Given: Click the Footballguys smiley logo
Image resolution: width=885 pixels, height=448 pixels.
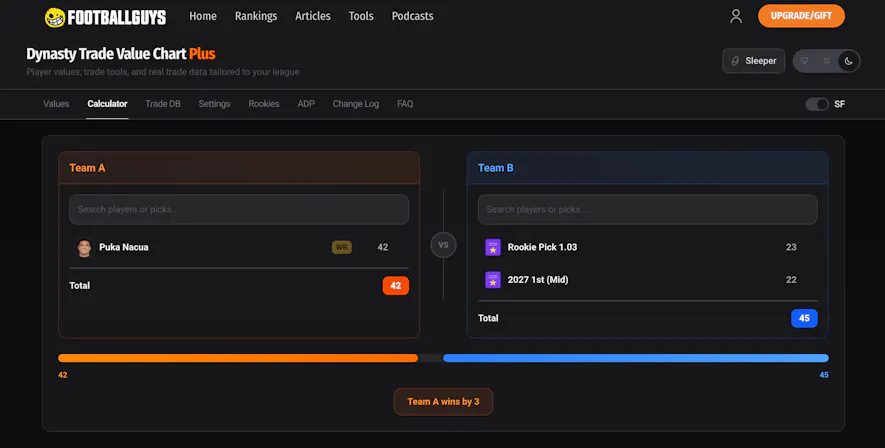Looking at the screenshot, I should [55, 17].
